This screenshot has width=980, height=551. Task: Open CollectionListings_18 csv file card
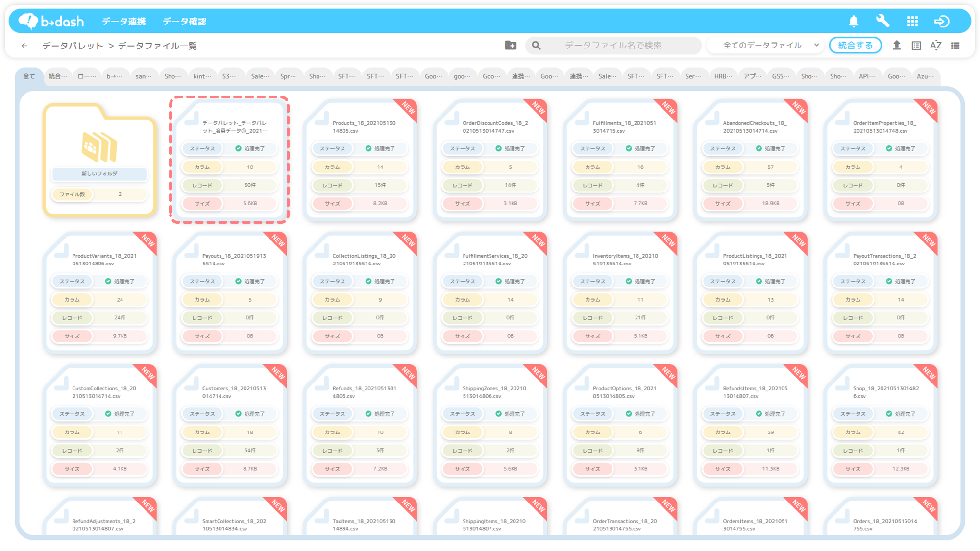360,292
